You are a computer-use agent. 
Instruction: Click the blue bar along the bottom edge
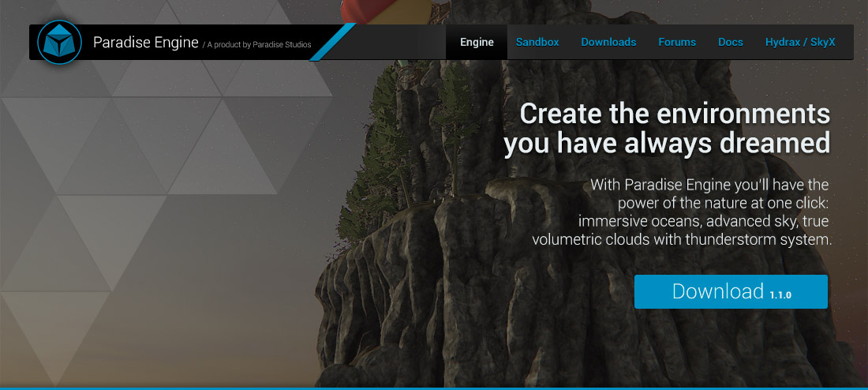434,388
